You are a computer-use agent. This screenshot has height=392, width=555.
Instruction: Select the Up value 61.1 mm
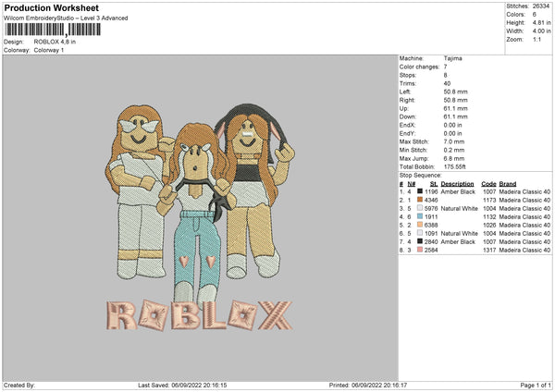[455, 108]
